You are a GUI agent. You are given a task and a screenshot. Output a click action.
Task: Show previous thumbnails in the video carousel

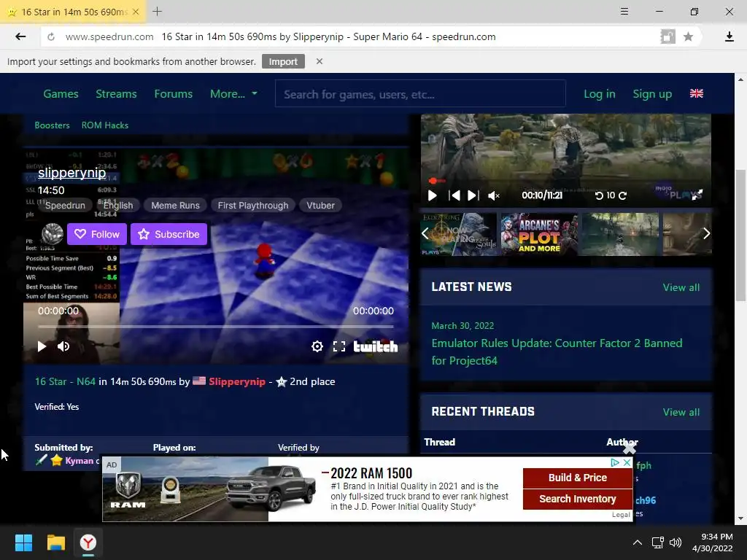[425, 233]
